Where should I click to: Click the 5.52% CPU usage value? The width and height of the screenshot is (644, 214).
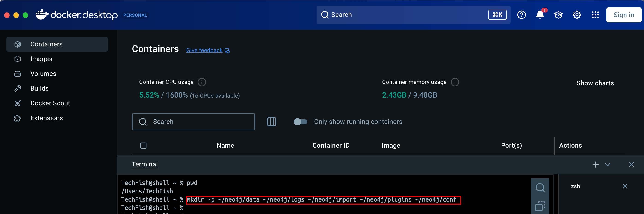(149, 95)
